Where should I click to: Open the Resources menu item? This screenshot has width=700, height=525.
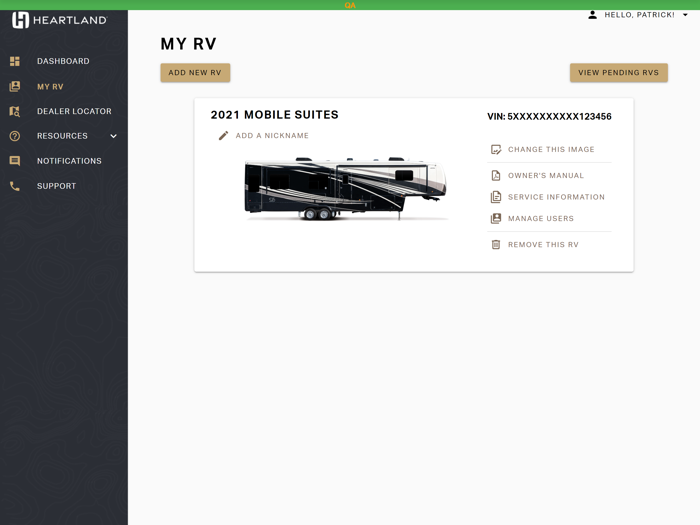click(x=64, y=136)
